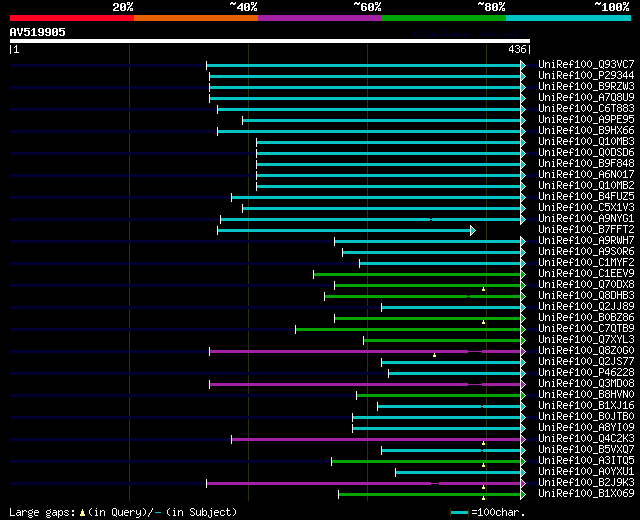Click the purple ~60% identity legend segment
Image resolution: width=640 pixels, height=520 pixels.
320,18
